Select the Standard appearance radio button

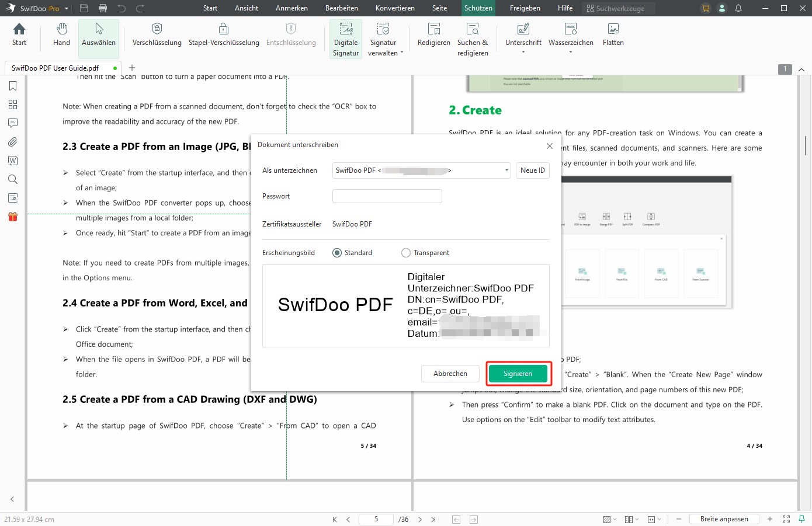(337, 253)
